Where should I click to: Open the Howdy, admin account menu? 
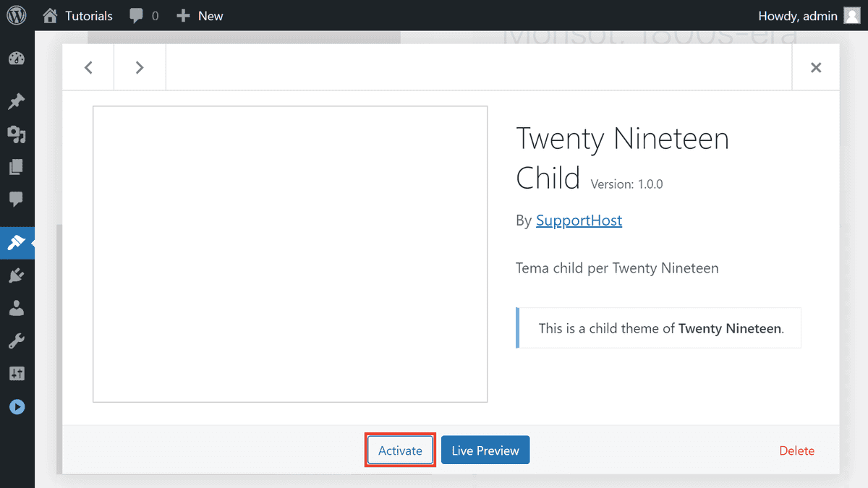coord(809,15)
